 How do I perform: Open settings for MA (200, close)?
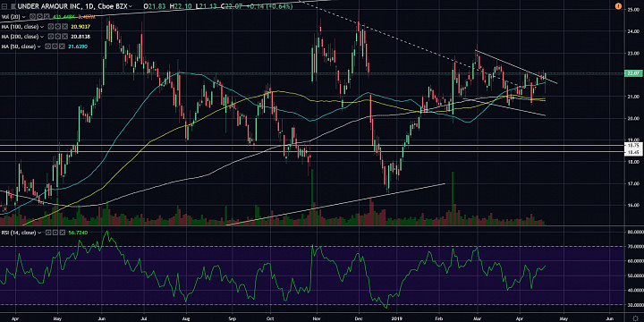(x=57, y=37)
